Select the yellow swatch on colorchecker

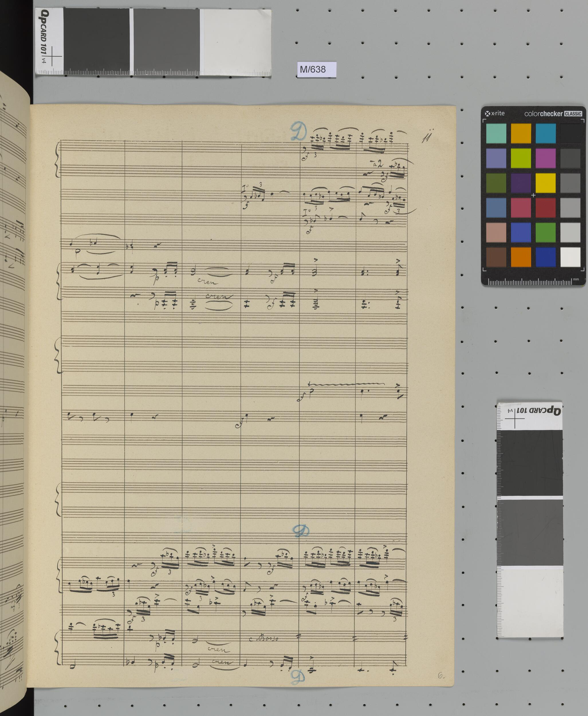click(545, 183)
